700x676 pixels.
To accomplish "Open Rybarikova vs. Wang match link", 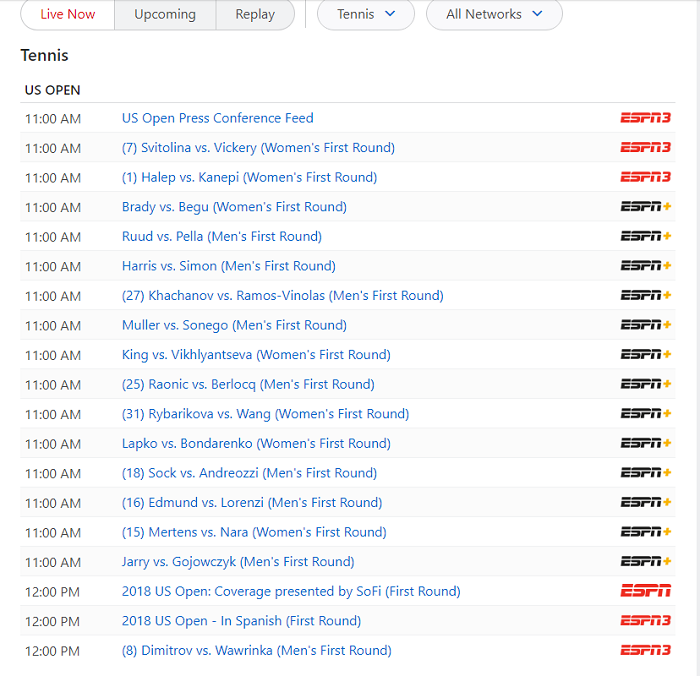I will (265, 414).
